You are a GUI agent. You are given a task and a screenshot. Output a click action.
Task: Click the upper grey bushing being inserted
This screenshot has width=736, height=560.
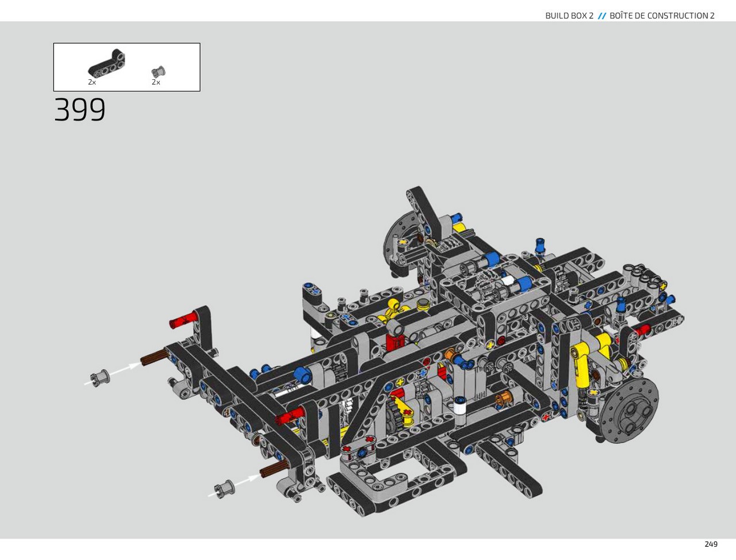click(101, 377)
